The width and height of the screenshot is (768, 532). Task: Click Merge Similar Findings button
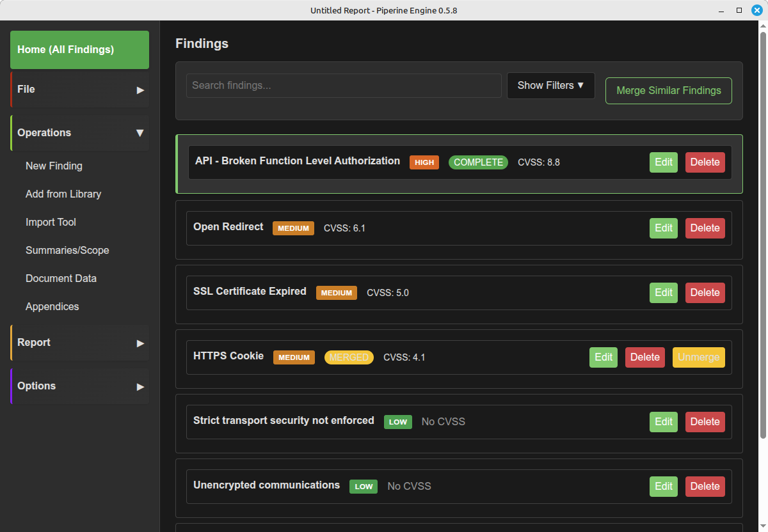tap(668, 91)
